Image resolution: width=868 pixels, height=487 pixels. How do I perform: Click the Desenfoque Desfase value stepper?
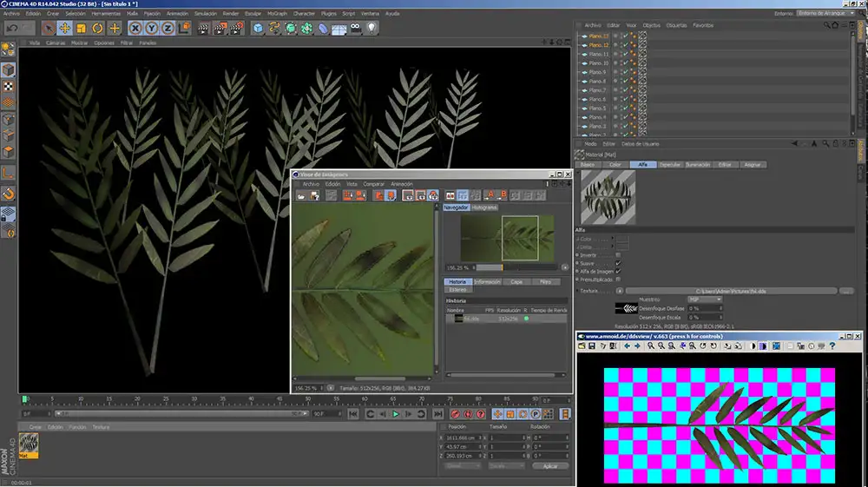click(720, 308)
